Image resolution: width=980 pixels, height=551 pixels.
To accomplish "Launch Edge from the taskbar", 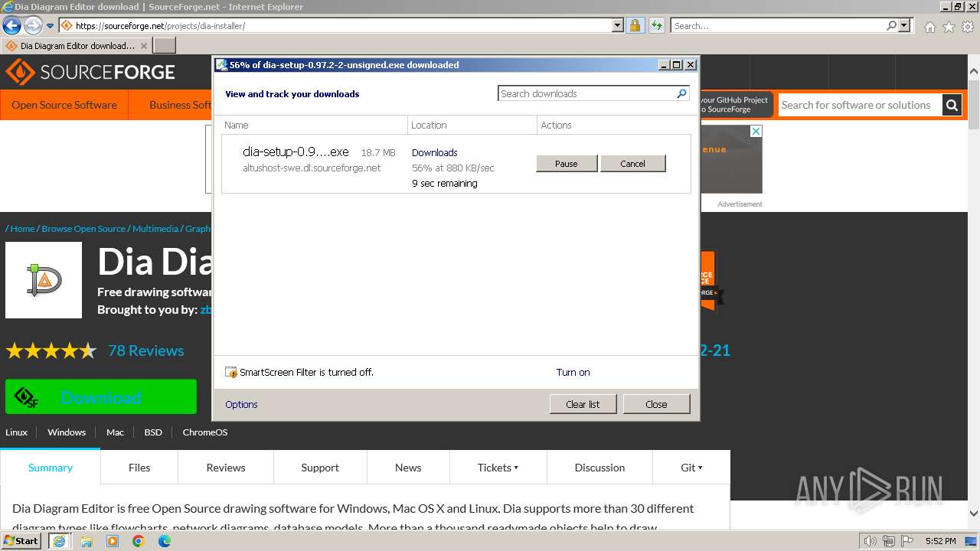I will click(165, 541).
